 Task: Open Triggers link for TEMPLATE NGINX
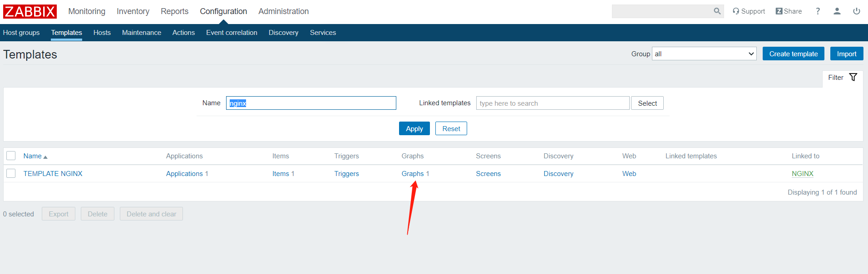(346, 174)
